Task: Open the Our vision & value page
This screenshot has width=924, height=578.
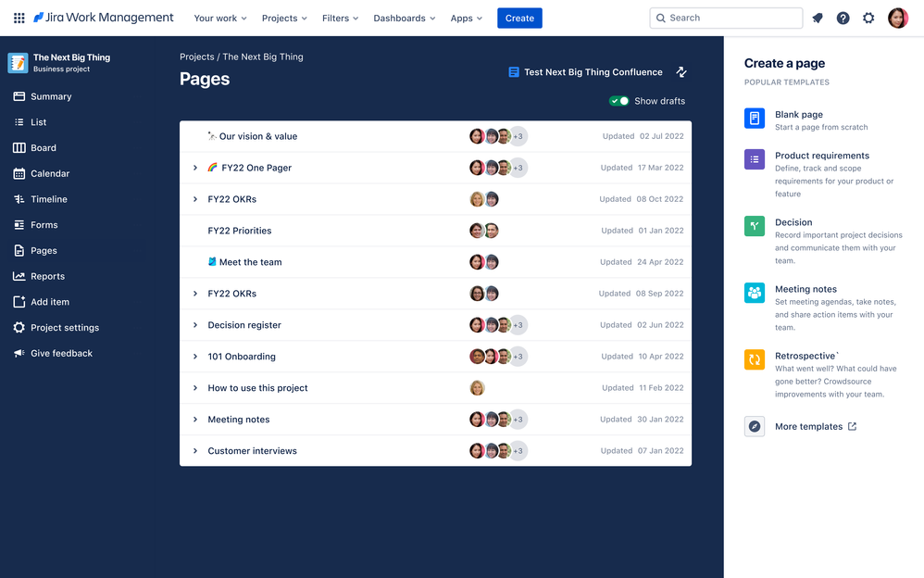Action: coord(258,136)
